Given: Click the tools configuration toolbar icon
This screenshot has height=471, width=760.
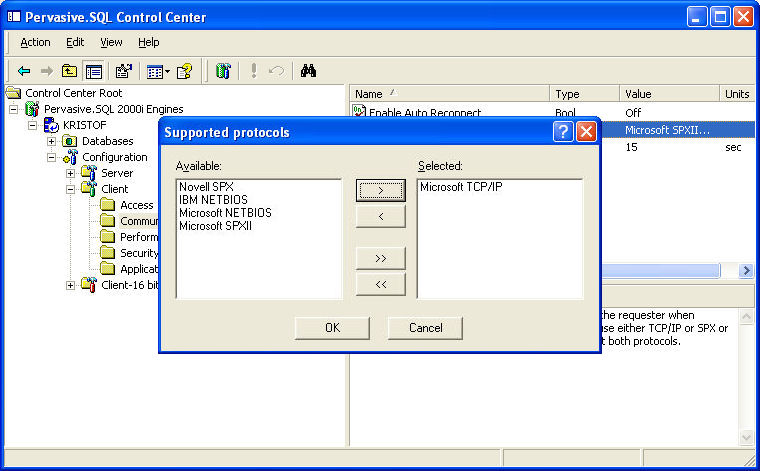Looking at the screenshot, I should click(x=222, y=71).
